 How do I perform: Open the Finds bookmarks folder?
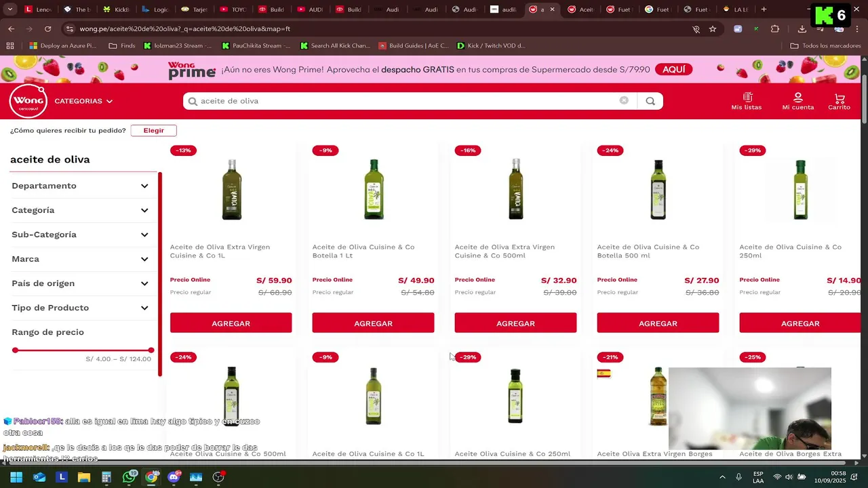(x=122, y=45)
